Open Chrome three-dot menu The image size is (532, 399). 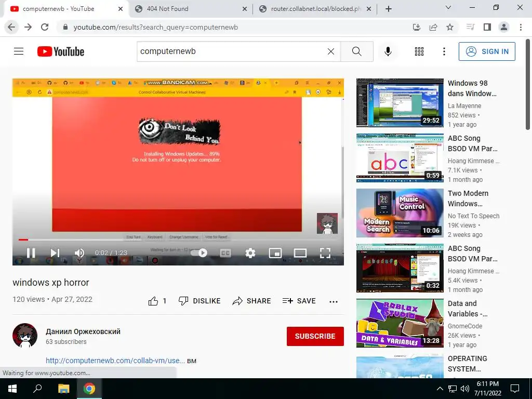point(521,27)
